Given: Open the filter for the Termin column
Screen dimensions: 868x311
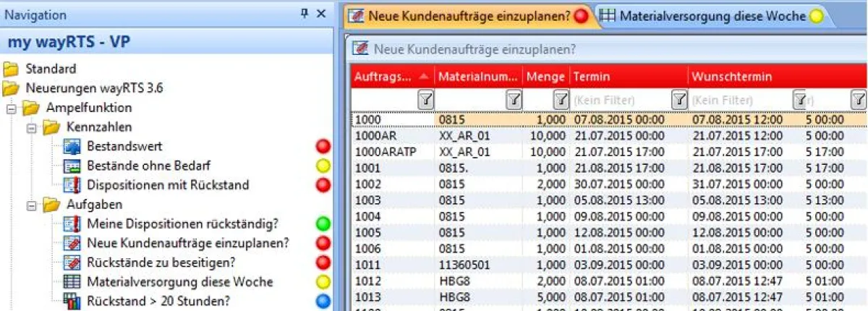Looking at the screenshot, I should tap(678, 100).
